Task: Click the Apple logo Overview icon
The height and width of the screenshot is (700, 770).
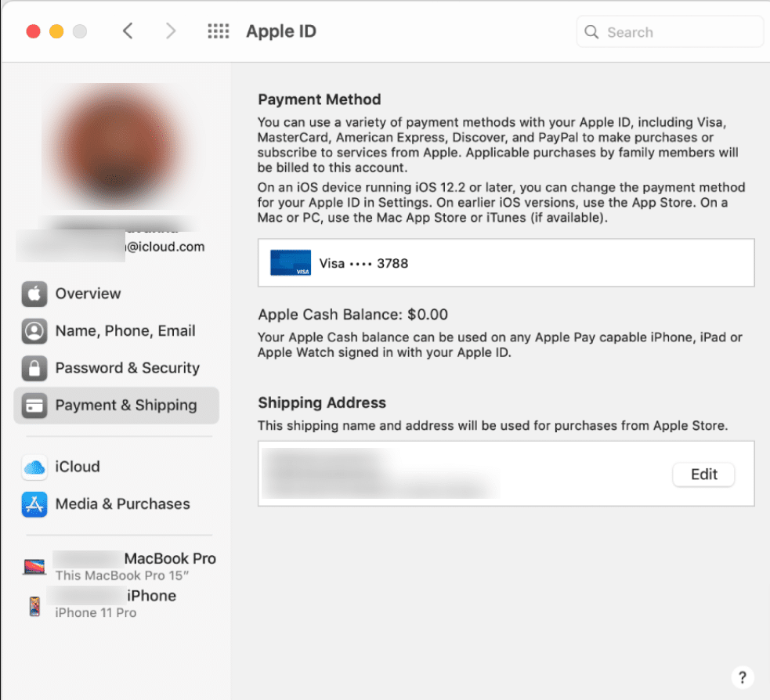Action: tap(34, 294)
